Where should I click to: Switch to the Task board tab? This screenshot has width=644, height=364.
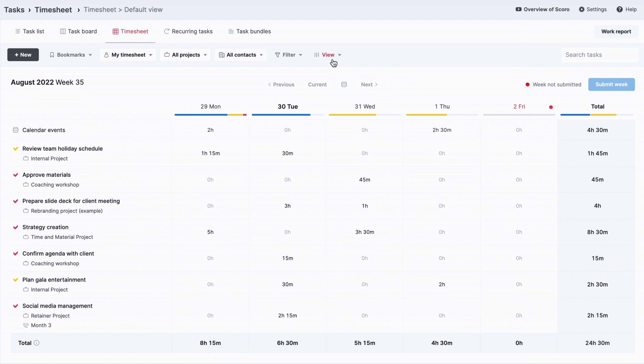78,31
